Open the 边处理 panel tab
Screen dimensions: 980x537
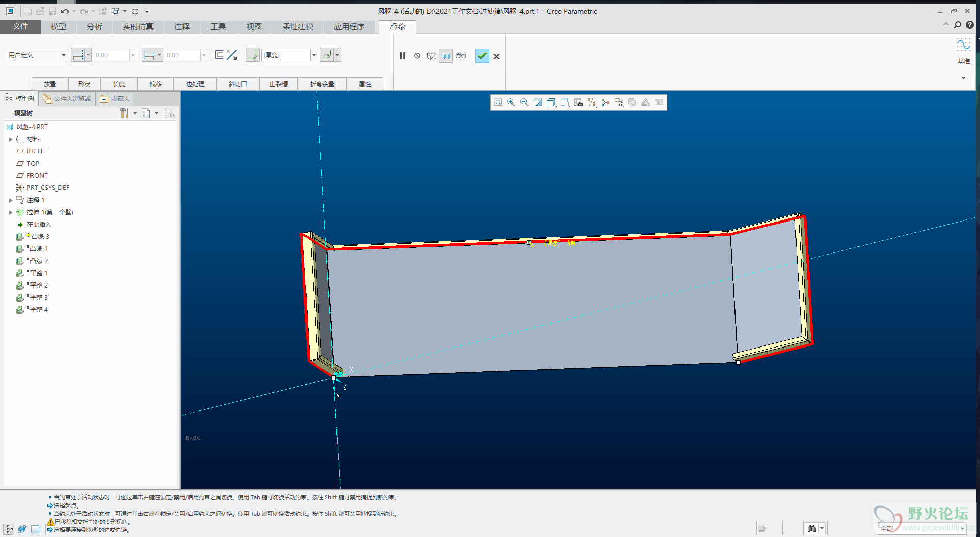pos(195,84)
